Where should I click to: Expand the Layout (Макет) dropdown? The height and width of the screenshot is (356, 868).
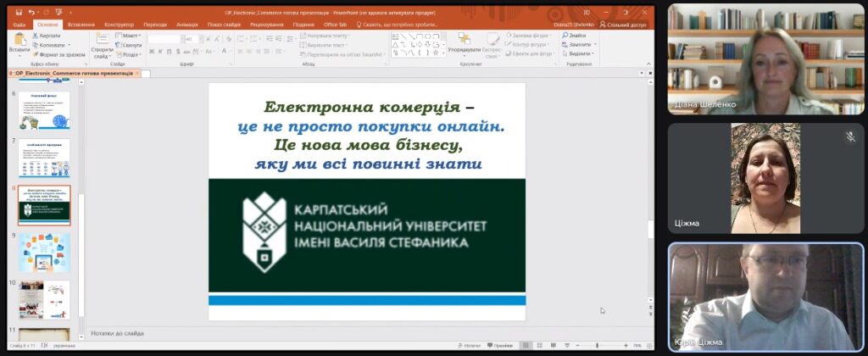point(129,36)
